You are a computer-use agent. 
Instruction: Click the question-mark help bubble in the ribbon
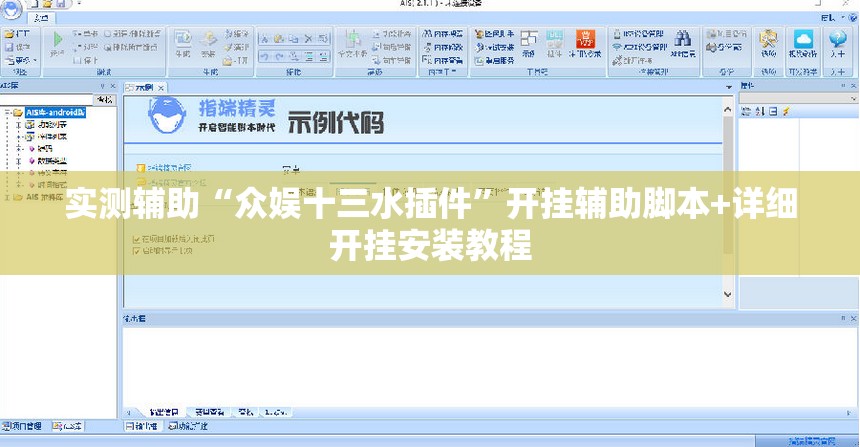point(838,39)
